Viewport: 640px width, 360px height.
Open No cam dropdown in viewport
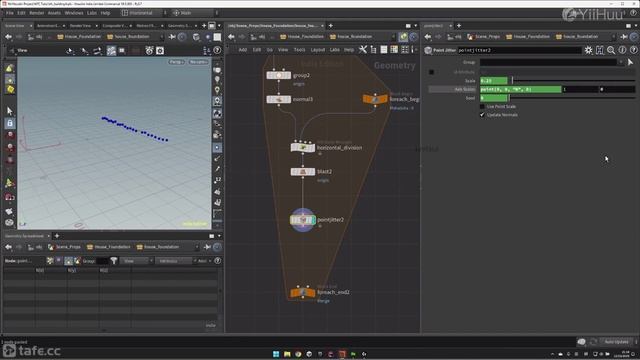[x=198, y=62]
